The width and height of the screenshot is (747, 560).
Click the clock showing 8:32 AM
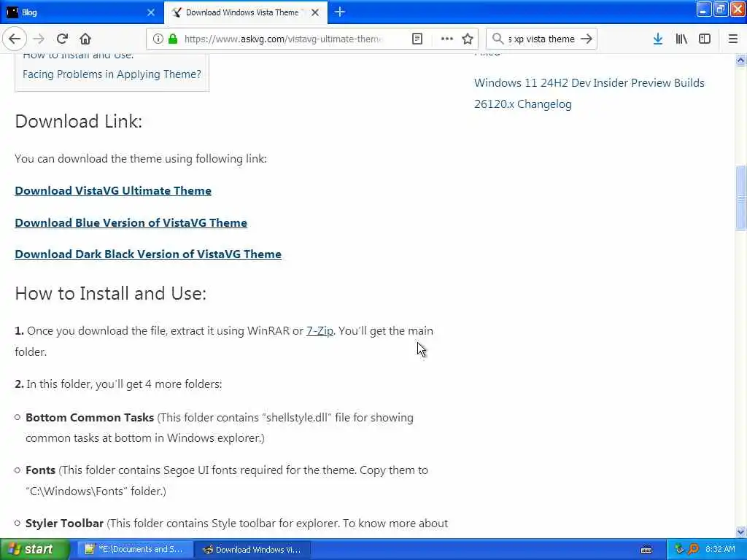pos(720,550)
